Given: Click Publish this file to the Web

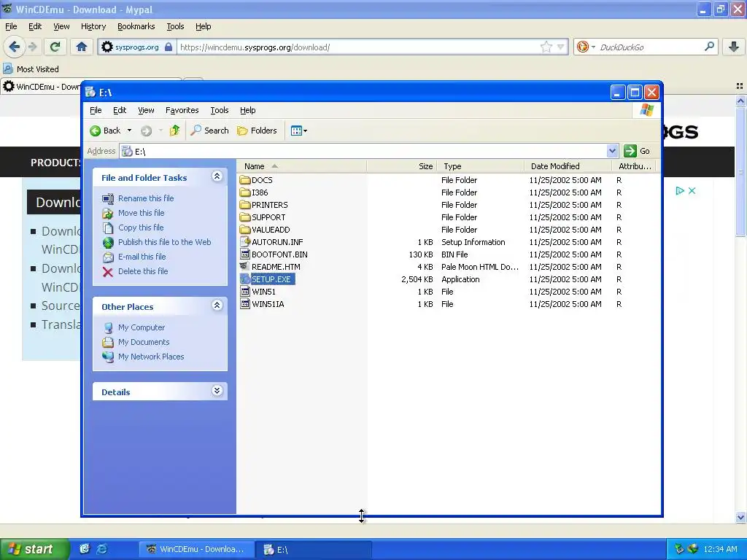Looking at the screenshot, I should [x=164, y=242].
